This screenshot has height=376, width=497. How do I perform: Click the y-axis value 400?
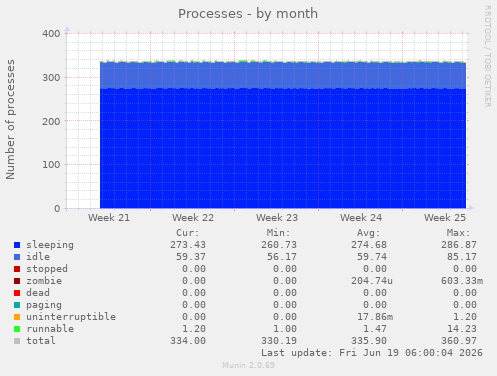point(51,34)
